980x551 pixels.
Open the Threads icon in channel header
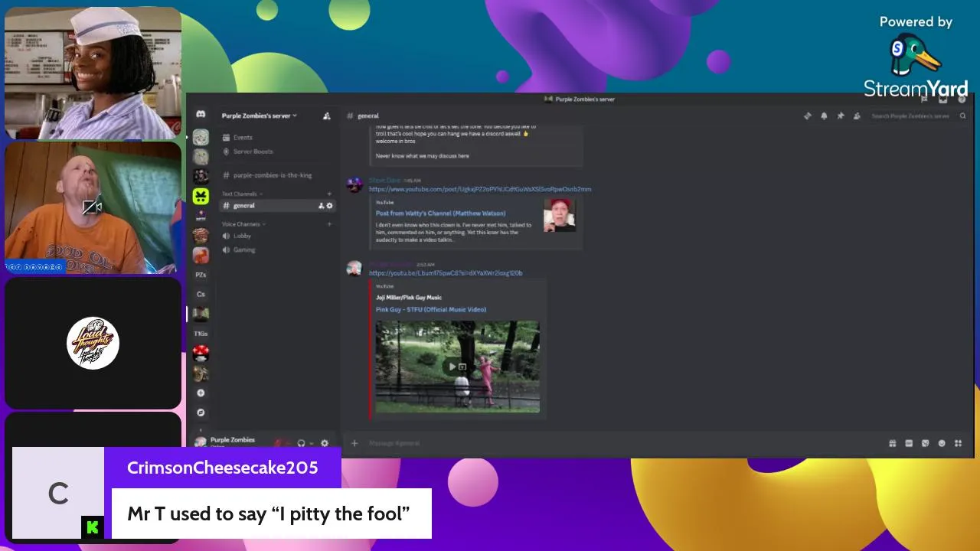click(807, 116)
